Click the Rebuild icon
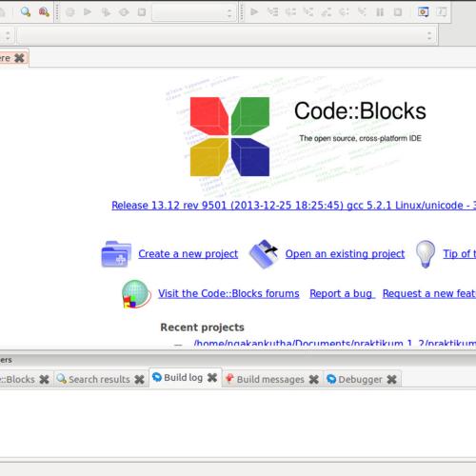Viewport: 476px width, 476px height. pyautogui.click(x=124, y=12)
